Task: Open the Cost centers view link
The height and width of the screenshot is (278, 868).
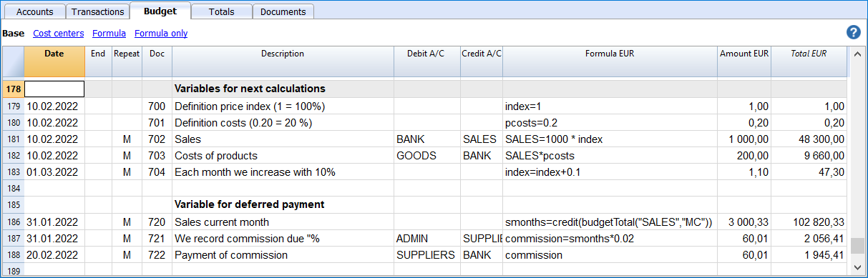Action: (59, 33)
